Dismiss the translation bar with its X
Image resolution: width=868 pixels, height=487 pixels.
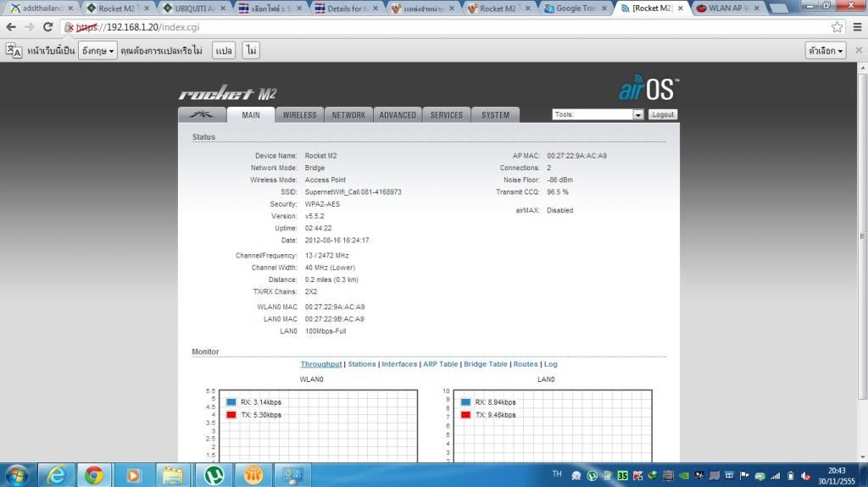coord(860,50)
